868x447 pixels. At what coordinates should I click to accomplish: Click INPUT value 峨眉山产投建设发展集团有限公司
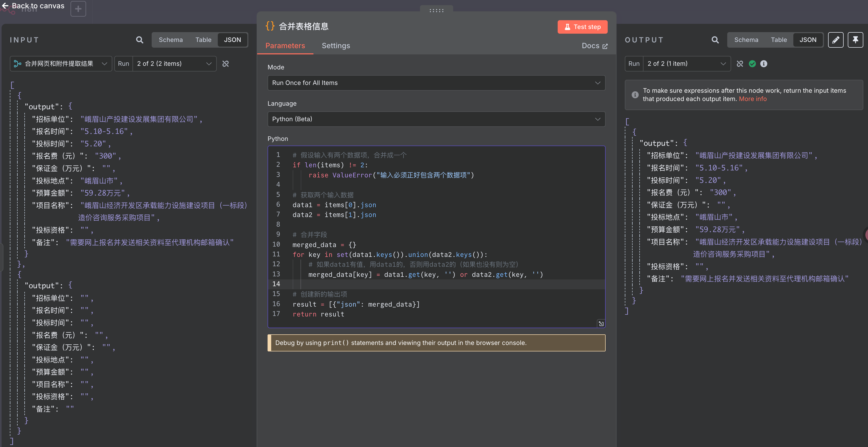(139, 119)
